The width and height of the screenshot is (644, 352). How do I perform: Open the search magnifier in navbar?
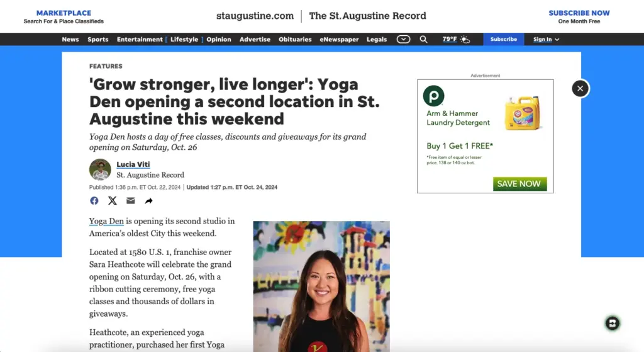coord(423,40)
